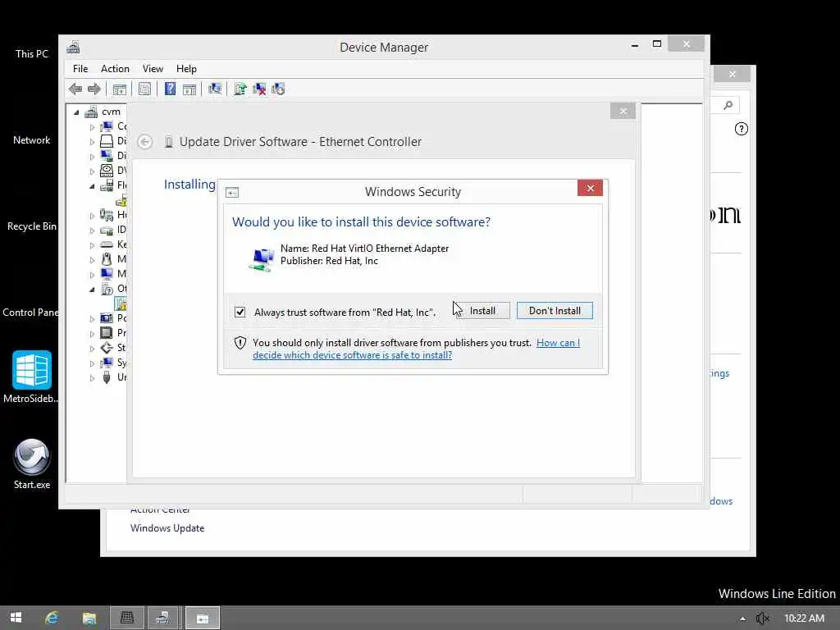Open the Start.exe desktop shortcut
The image size is (840, 630).
point(32,464)
